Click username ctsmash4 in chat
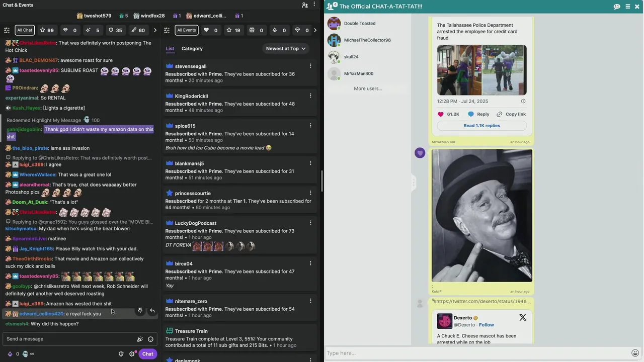 [x=17, y=324]
